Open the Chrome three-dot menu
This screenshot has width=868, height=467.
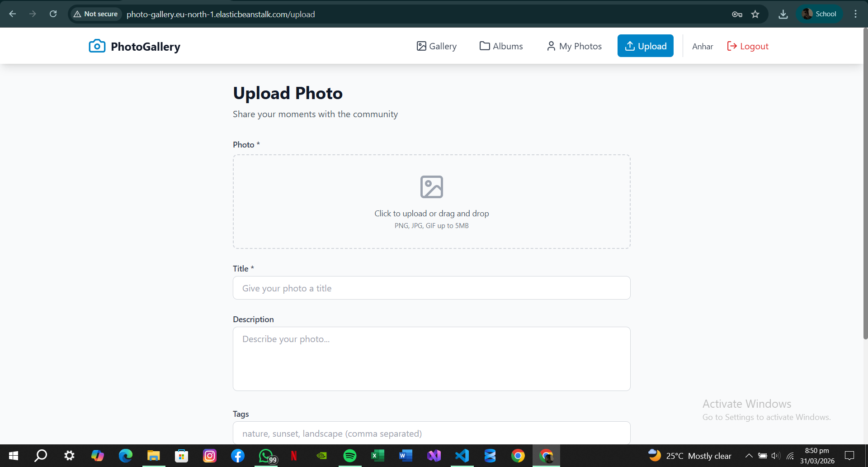pyautogui.click(x=855, y=14)
